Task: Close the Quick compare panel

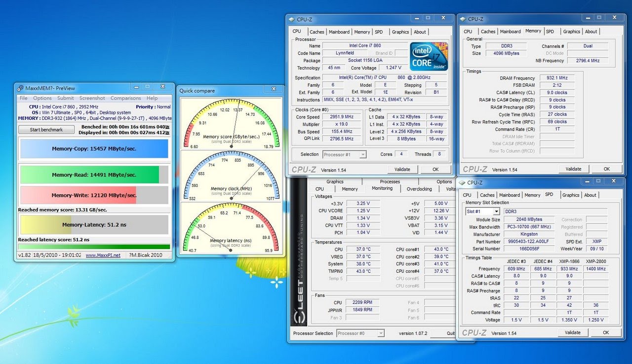Action: pyautogui.click(x=274, y=89)
